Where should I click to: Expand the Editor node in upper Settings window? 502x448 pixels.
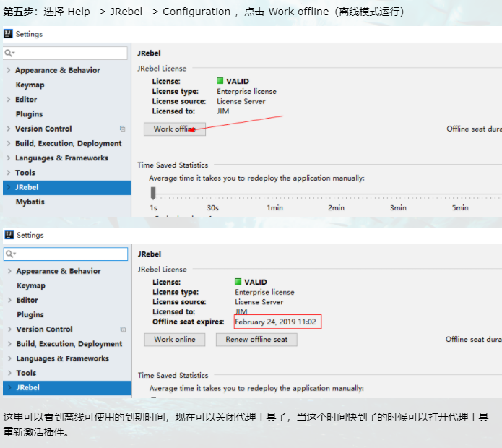pos(8,100)
